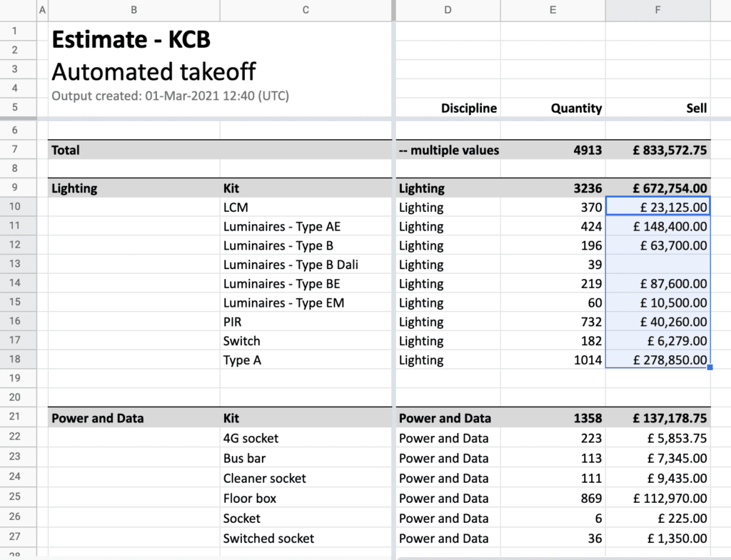Click sell value £ 6,279.00
This screenshot has width=731, height=560.
pos(657,341)
